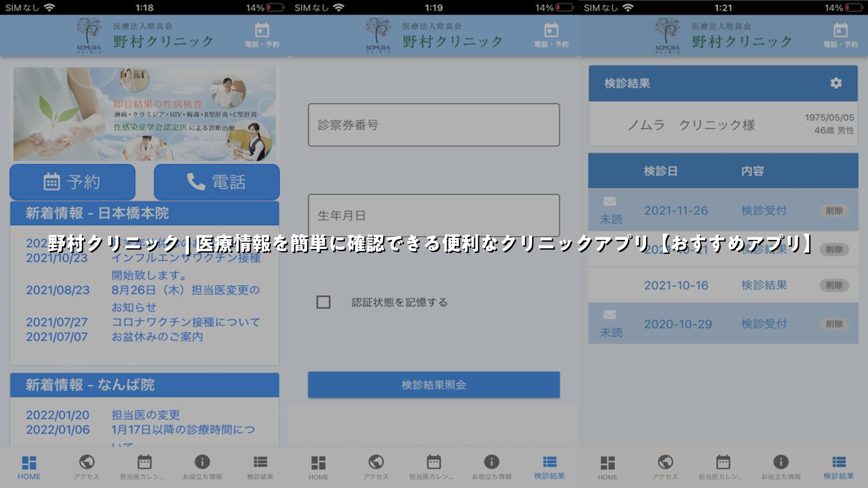
Task: Open unread mail icon for 2021-11-26 row
Action: [610, 202]
